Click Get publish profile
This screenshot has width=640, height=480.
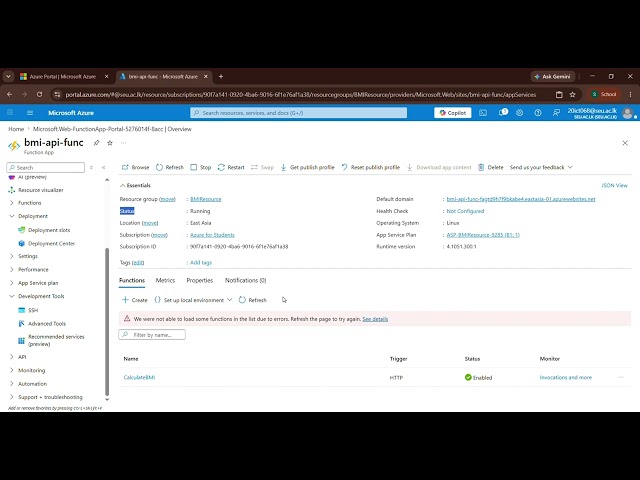307,167
